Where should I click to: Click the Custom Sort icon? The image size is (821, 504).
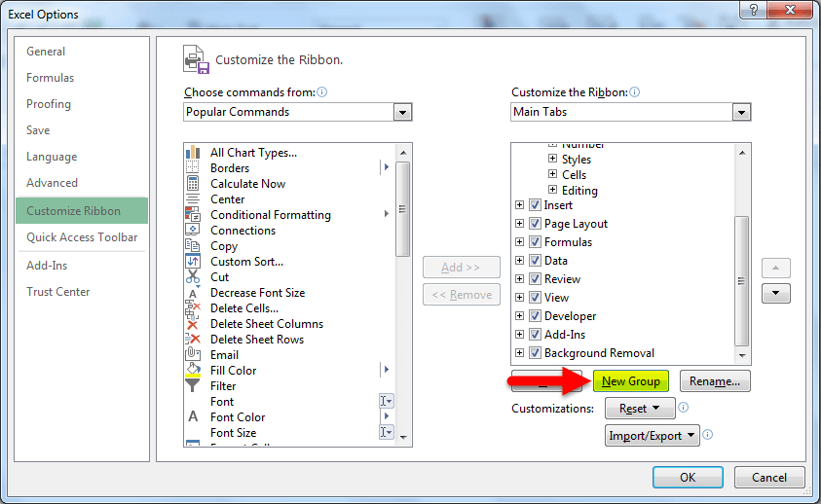tap(193, 261)
